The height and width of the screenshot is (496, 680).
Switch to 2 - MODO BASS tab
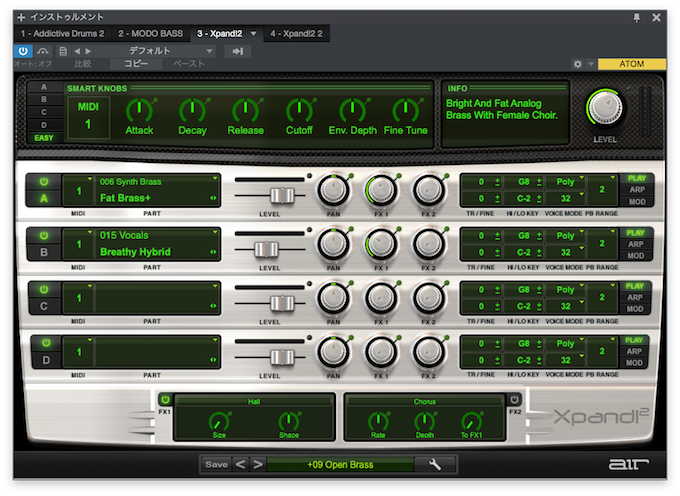tap(150, 34)
